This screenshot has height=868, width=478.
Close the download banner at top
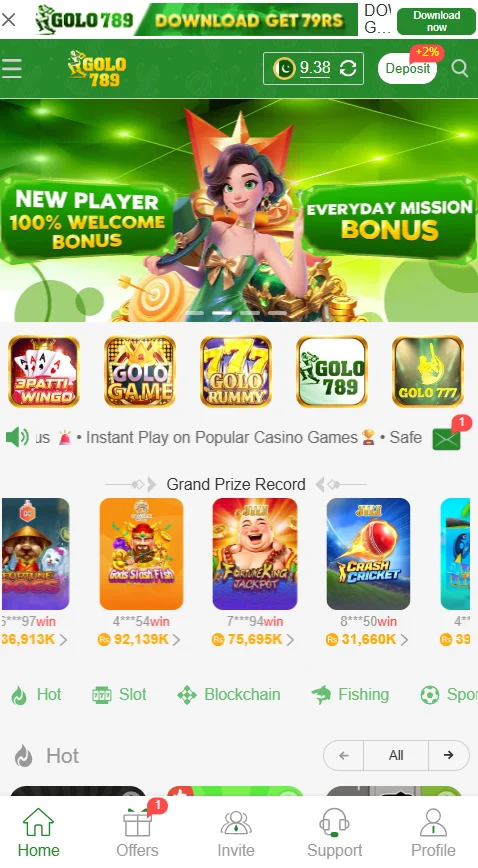pyautogui.click(x=9, y=20)
